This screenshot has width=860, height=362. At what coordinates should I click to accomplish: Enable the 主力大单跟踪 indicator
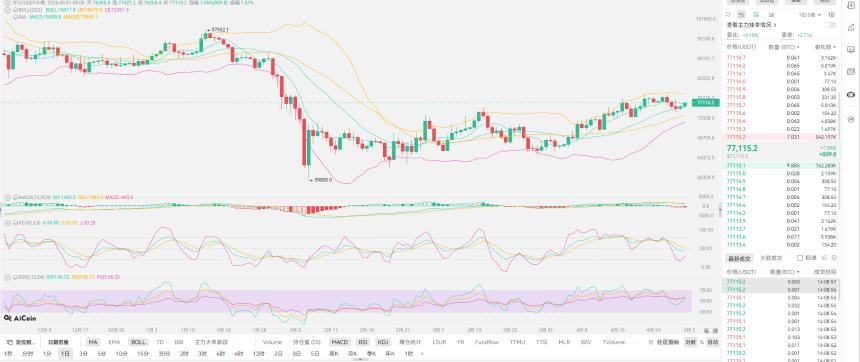tap(211, 342)
